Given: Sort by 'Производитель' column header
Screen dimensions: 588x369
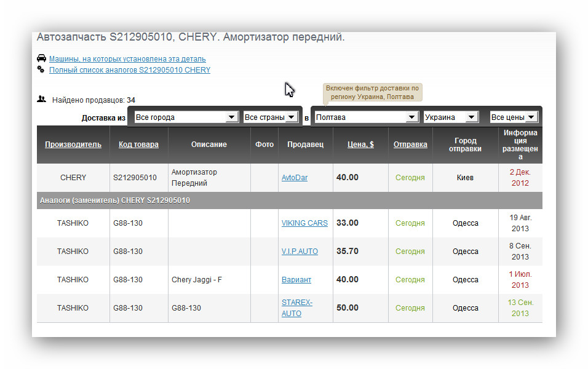Looking at the screenshot, I should click(x=73, y=145).
